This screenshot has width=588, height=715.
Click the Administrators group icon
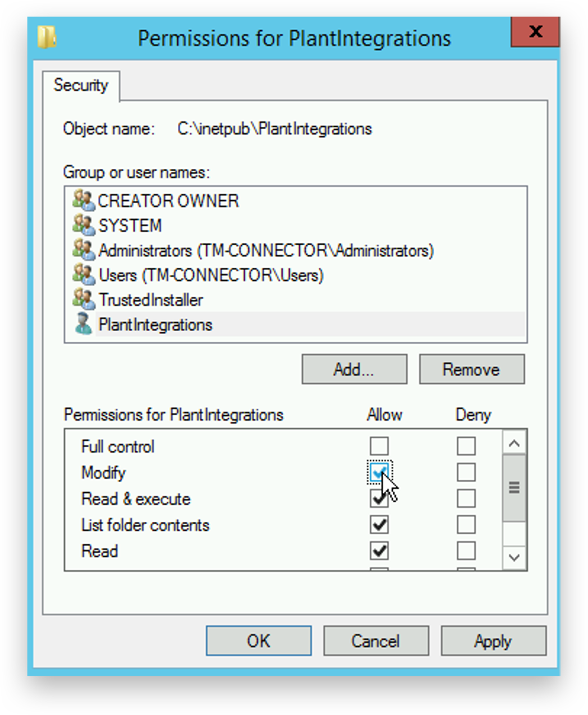click(x=84, y=250)
